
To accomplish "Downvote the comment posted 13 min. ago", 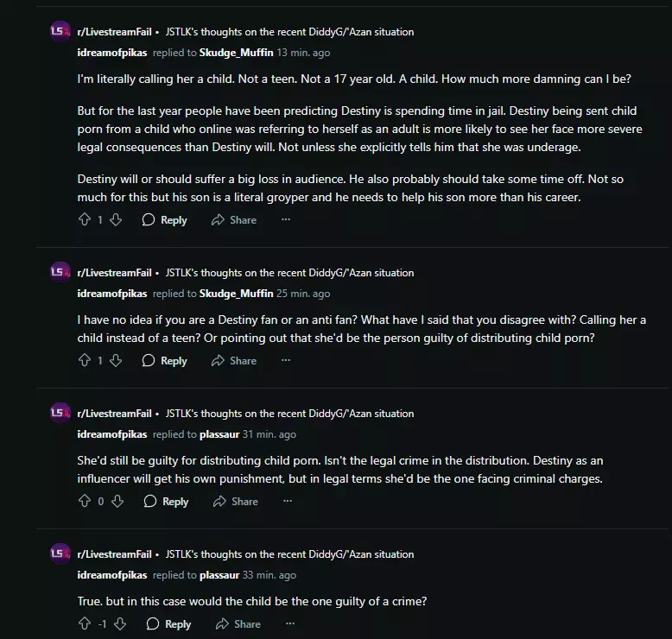I will [x=116, y=220].
